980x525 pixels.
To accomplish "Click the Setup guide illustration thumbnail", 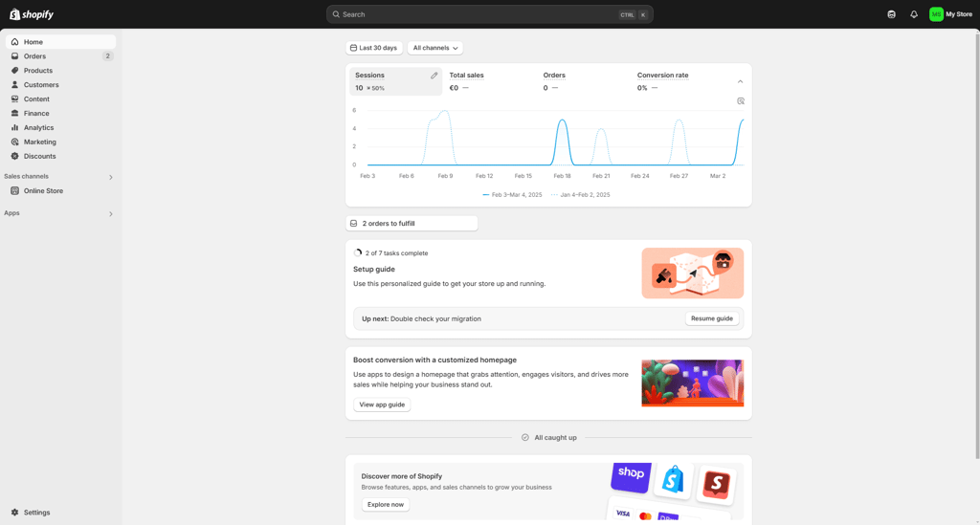I will pyautogui.click(x=693, y=273).
